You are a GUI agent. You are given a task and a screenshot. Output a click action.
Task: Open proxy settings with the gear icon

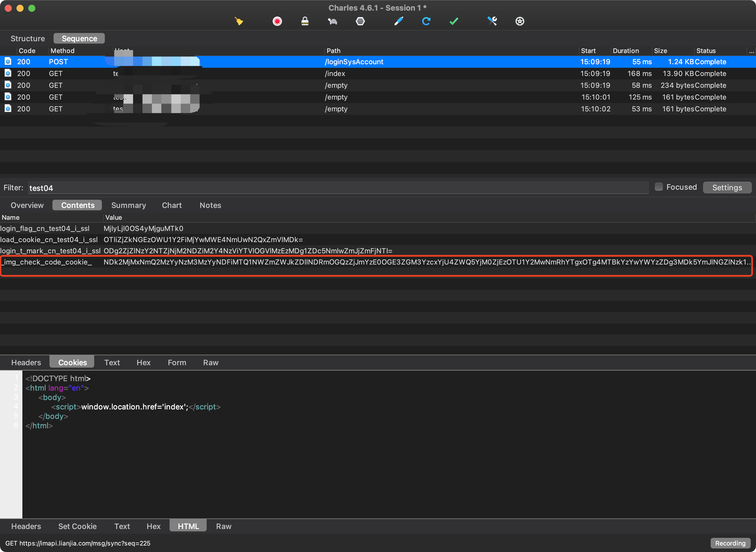click(x=520, y=21)
